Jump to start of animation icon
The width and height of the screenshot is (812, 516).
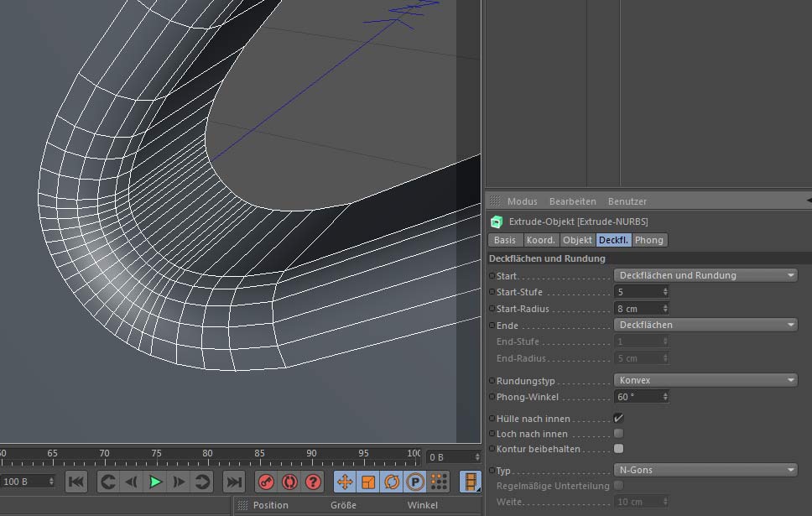[76, 482]
